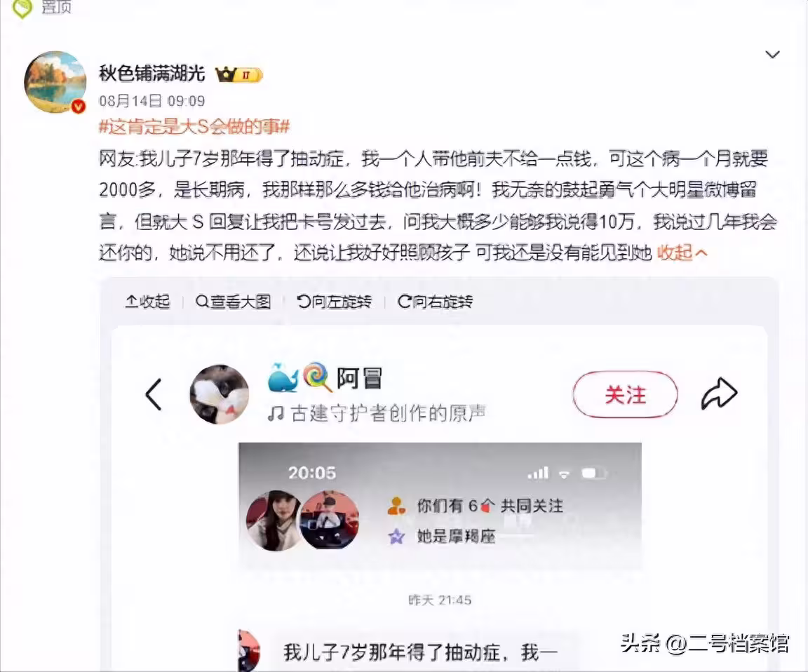The width and height of the screenshot is (808, 672).
Task: Open the woman's avatar in chat header
Action: [274, 521]
